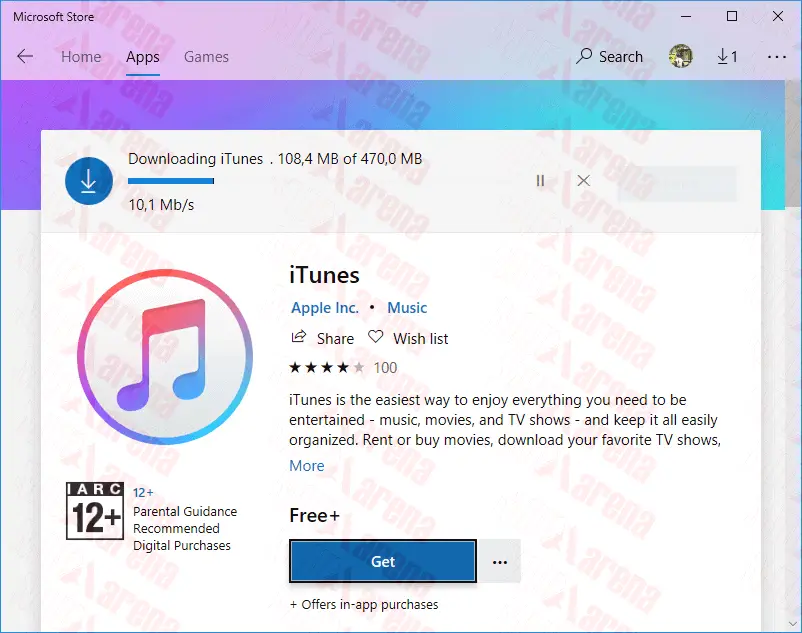Go back with the back arrow
The width and height of the screenshot is (802, 633).
[x=25, y=56]
